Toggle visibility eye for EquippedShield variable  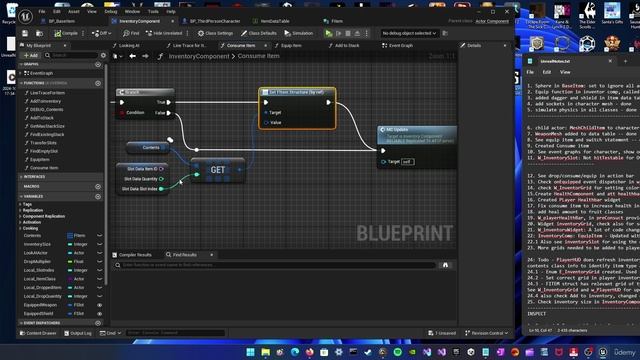click(99, 314)
